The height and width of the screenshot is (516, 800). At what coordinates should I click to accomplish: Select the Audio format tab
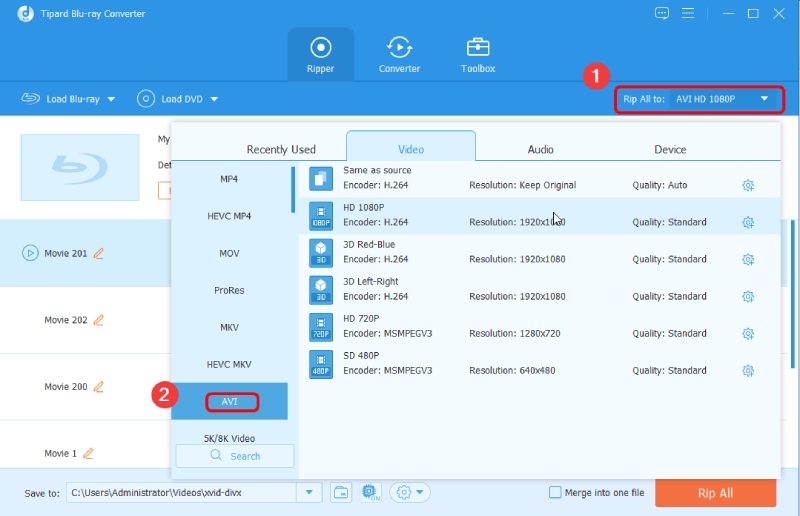[x=540, y=150]
